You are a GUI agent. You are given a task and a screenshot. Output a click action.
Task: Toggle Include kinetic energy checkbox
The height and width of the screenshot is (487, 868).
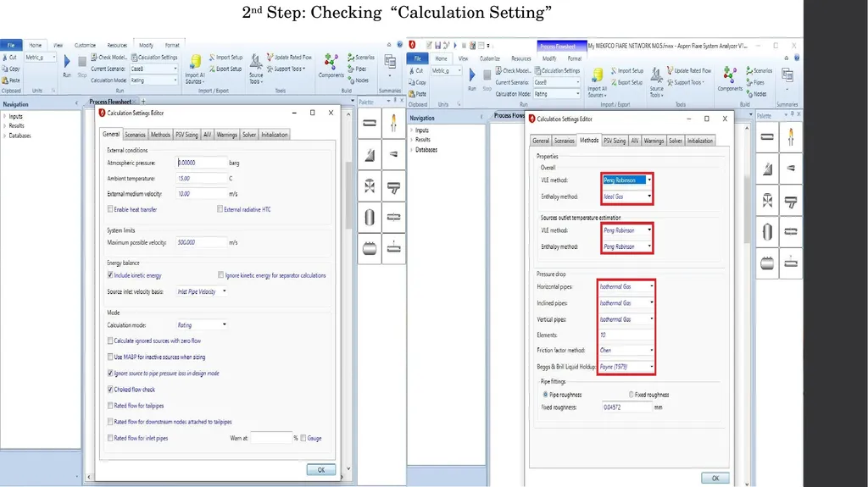[110, 275]
